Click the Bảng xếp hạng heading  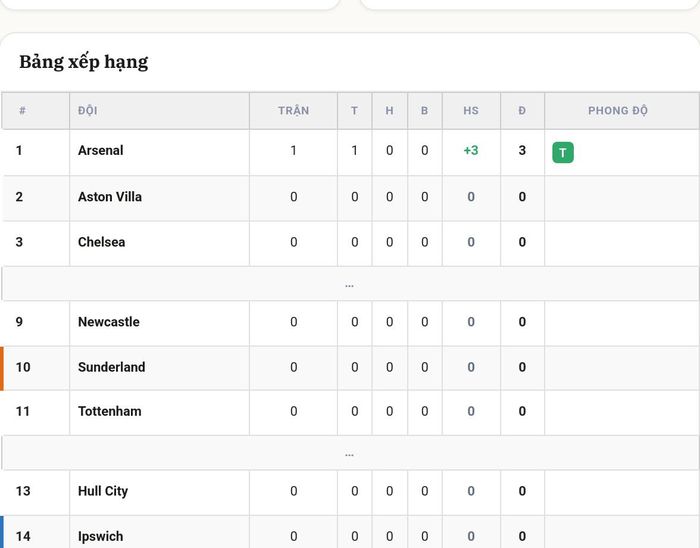[83, 62]
